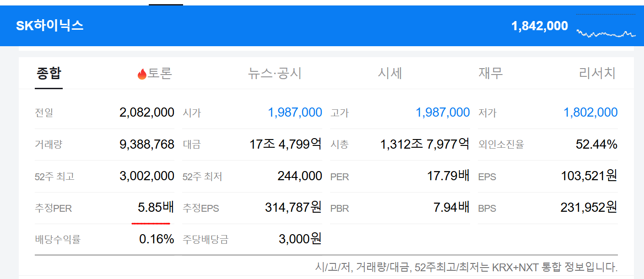Image resolution: width=644 pixels, height=279 pixels.
Task: Click the 고가 label
Action: (x=340, y=113)
